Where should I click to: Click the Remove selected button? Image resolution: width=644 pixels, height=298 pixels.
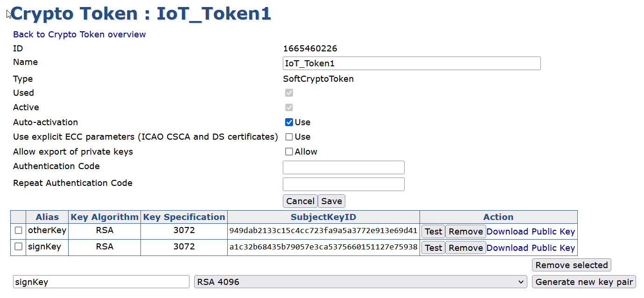pyautogui.click(x=571, y=265)
